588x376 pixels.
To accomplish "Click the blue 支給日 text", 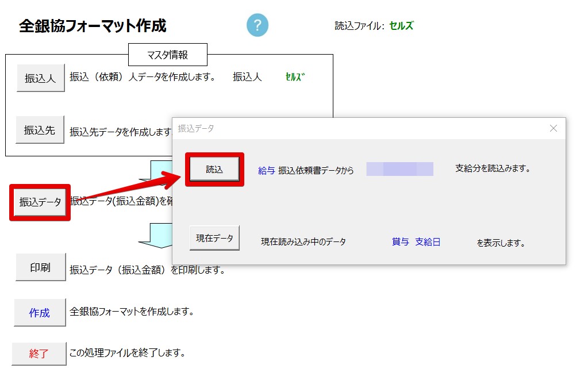I will pyautogui.click(x=428, y=242).
